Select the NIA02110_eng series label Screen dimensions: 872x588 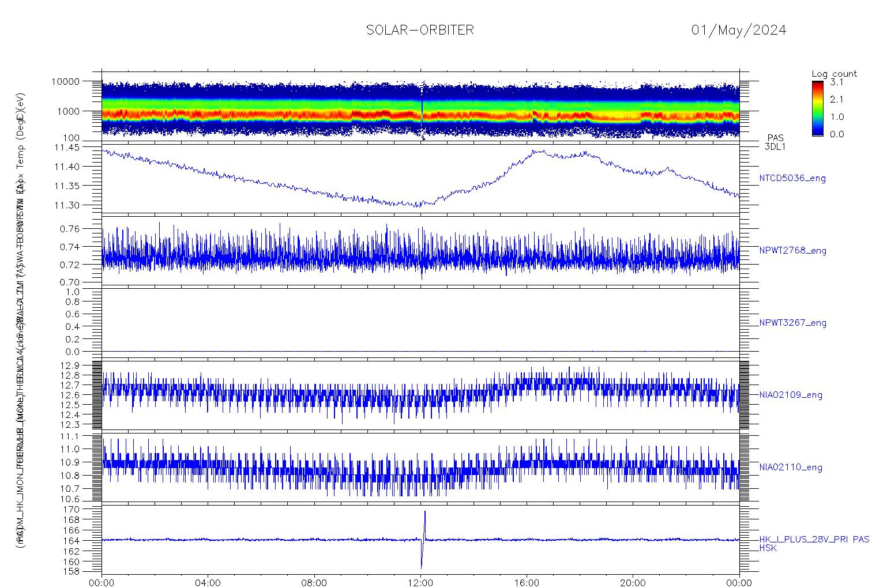coord(791,468)
